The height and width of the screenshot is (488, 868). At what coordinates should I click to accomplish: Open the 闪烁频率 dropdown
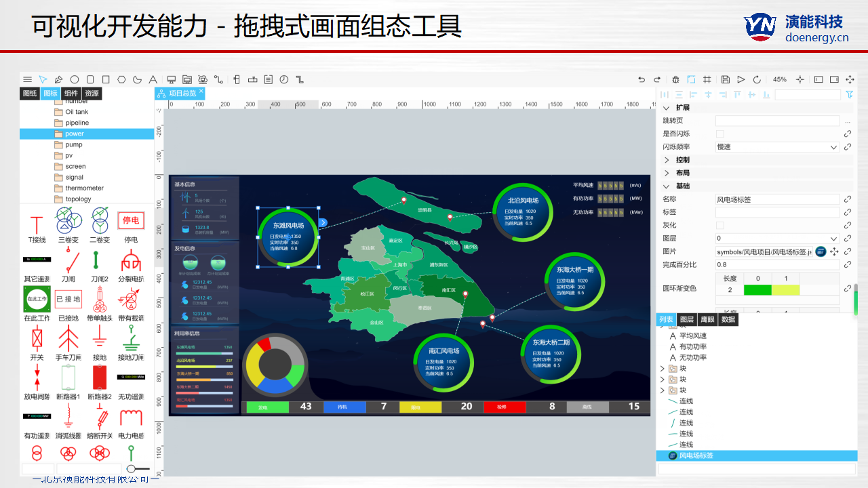pyautogui.click(x=777, y=147)
